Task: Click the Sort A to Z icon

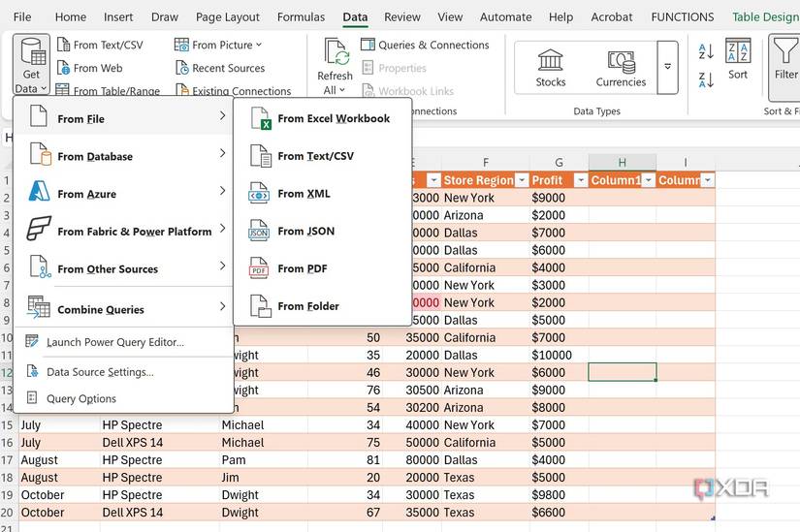Action: click(706, 51)
